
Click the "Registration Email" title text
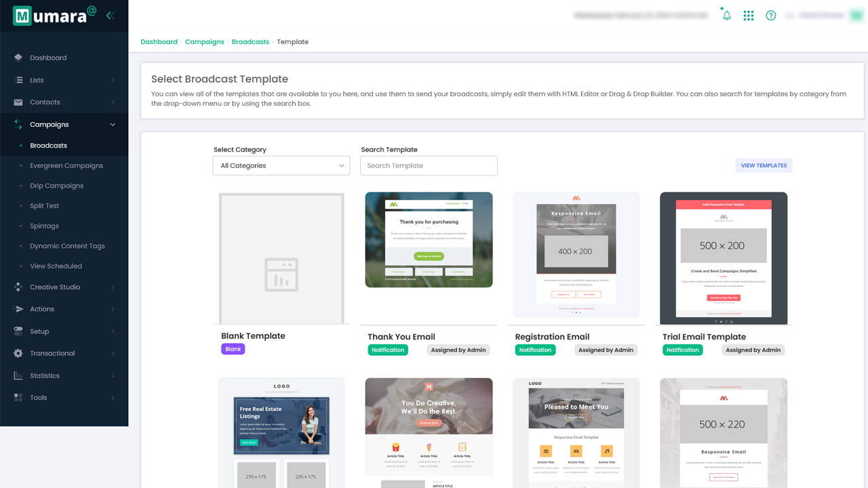tap(552, 337)
